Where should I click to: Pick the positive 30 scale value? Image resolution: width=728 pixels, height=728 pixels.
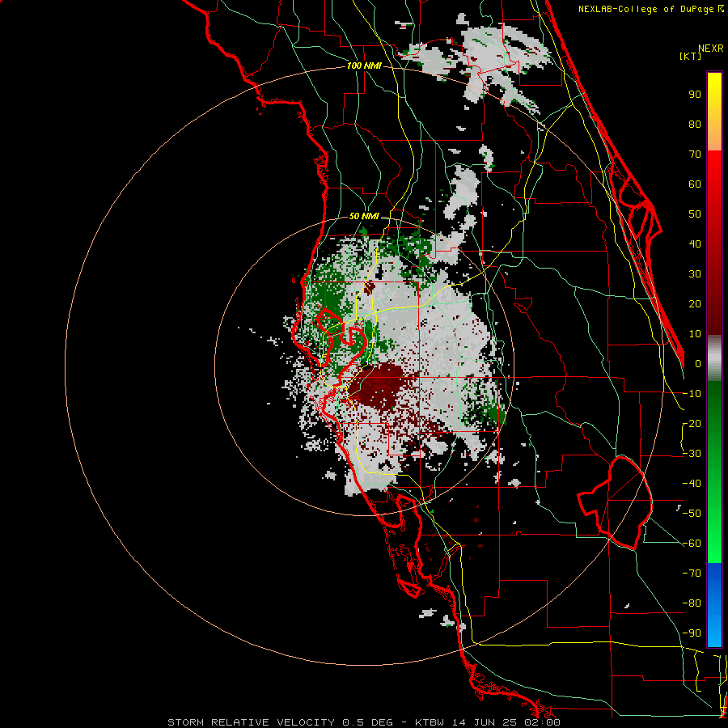coord(695,274)
